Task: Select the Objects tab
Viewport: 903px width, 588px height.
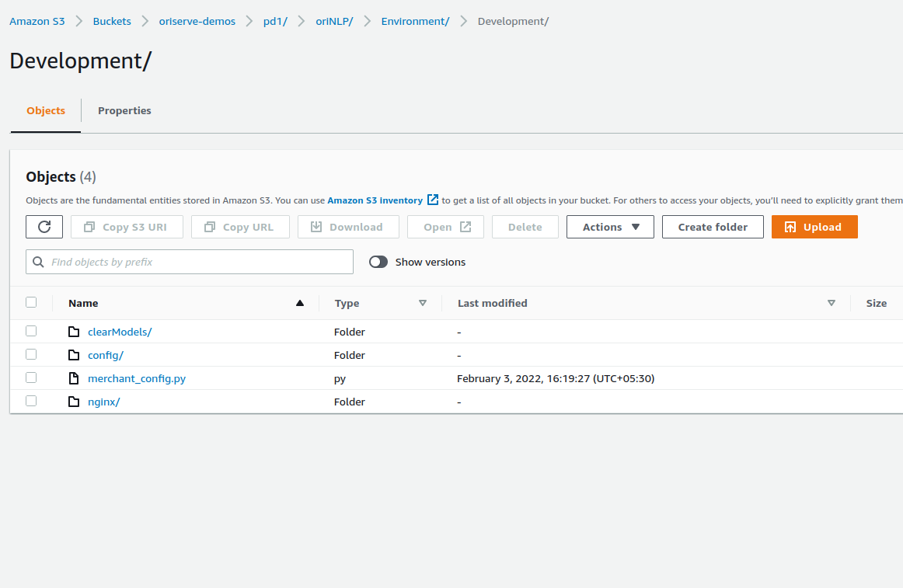Action: click(46, 110)
